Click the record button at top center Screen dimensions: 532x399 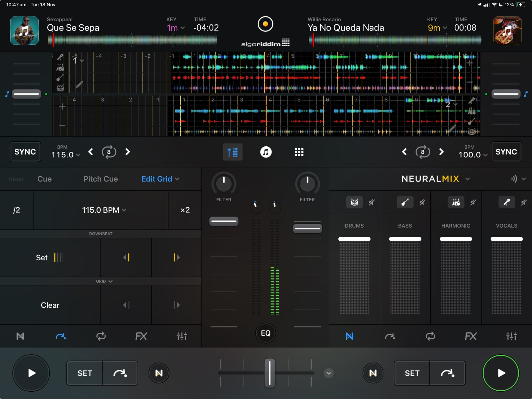coord(265,24)
